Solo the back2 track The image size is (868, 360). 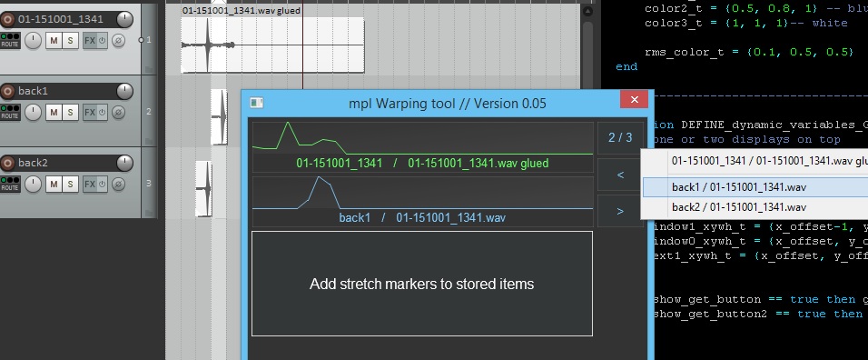[x=70, y=185]
